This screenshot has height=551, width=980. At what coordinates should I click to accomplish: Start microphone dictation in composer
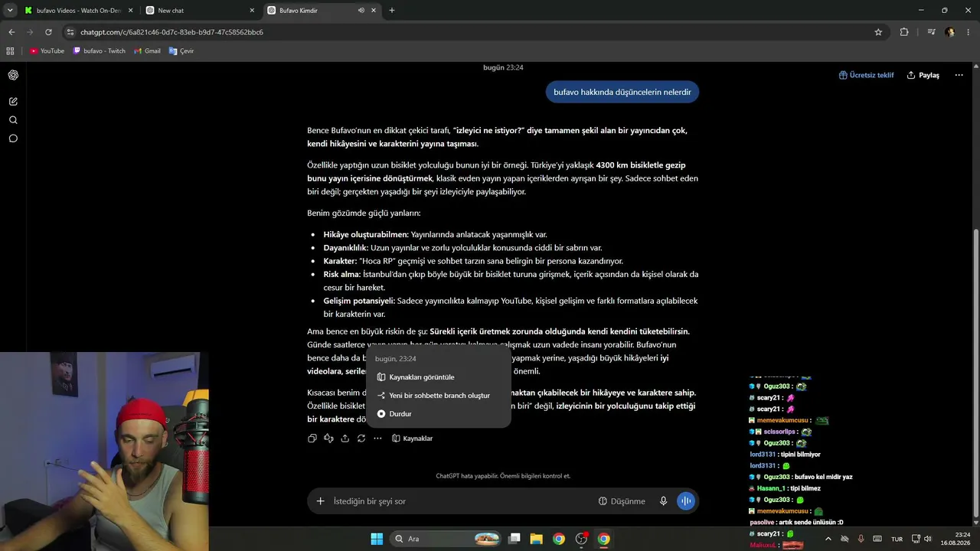pos(664,501)
